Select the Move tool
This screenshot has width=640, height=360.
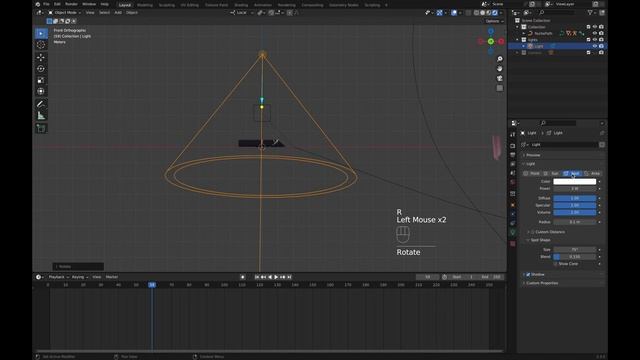[41, 58]
